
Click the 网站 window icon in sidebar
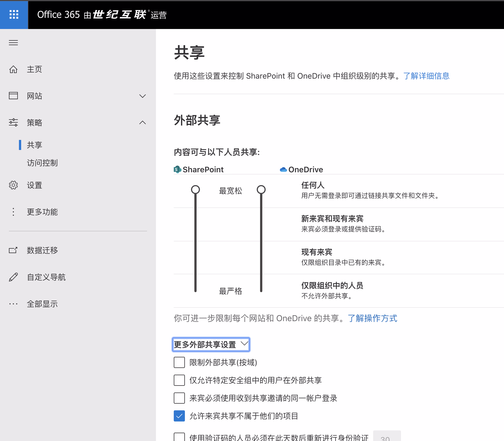13,96
